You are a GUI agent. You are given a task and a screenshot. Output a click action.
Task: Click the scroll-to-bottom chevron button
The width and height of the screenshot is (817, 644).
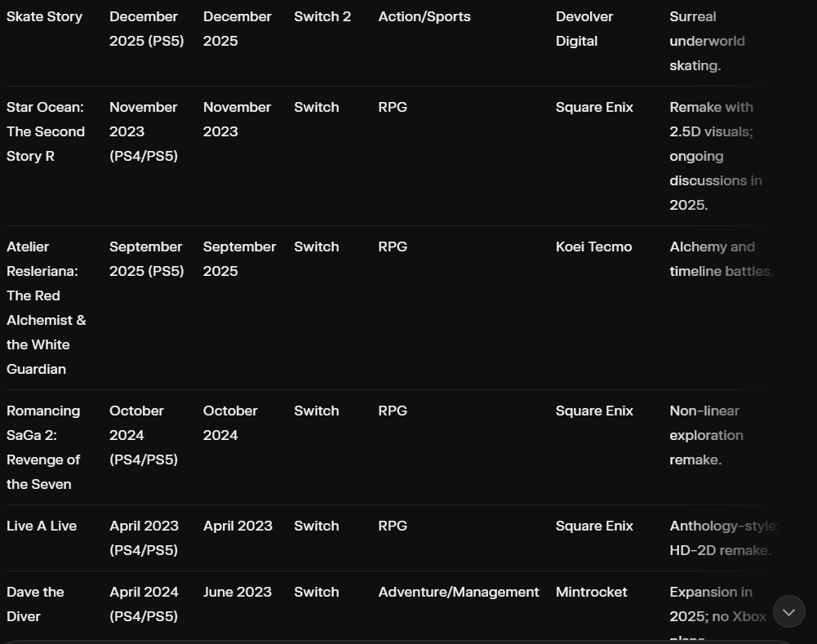click(x=788, y=611)
